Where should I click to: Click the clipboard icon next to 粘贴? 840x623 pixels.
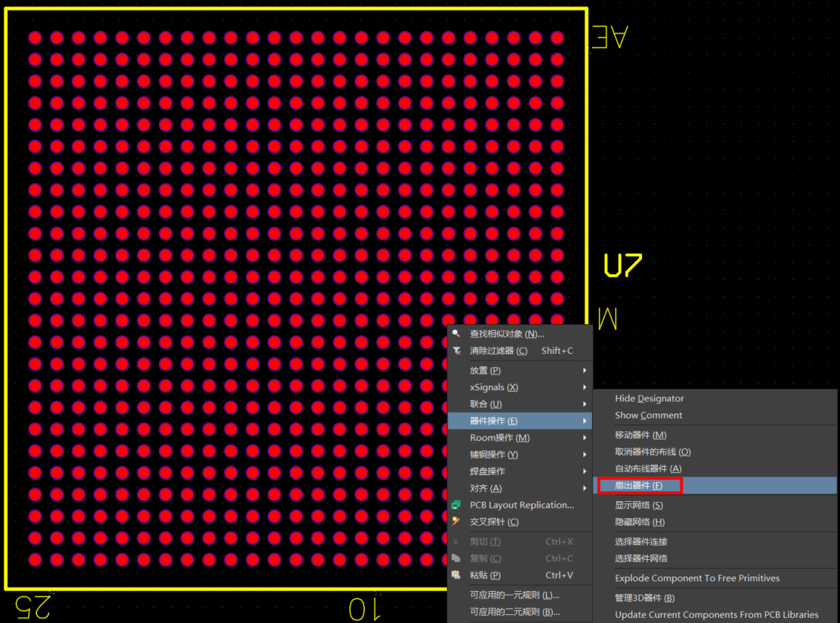pyautogui.click(x=456, y=575)
